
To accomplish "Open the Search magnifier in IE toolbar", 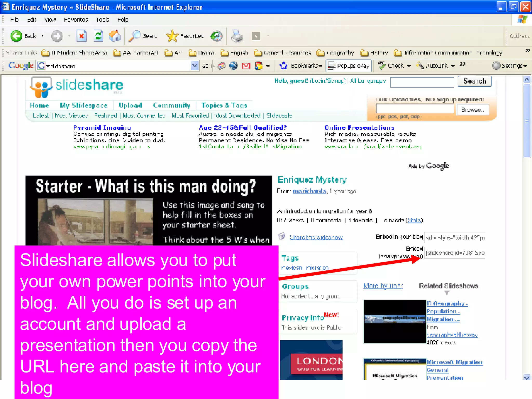I will pos(135,36).
